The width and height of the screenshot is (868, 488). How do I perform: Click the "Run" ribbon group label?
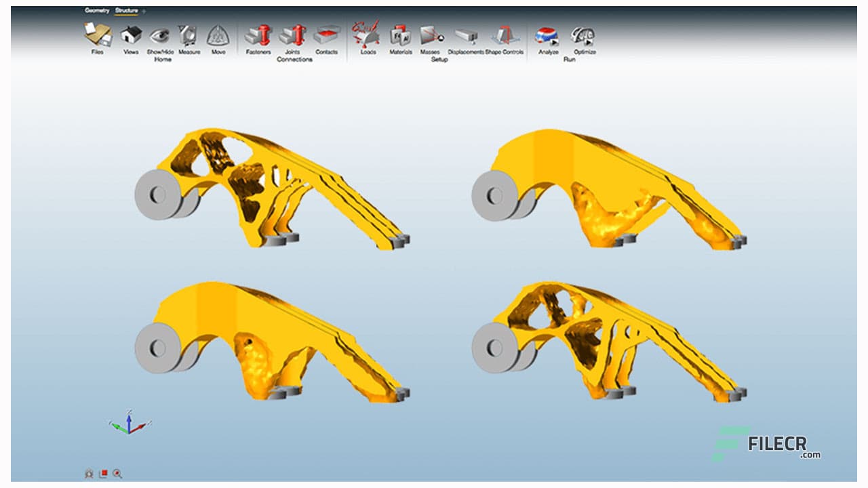[570, 60]
